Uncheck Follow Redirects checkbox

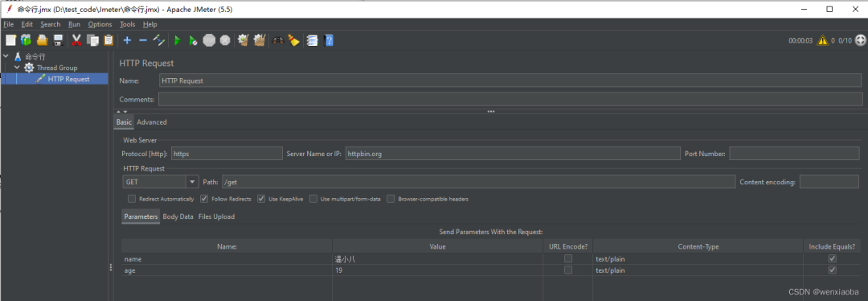pos(204,199)
